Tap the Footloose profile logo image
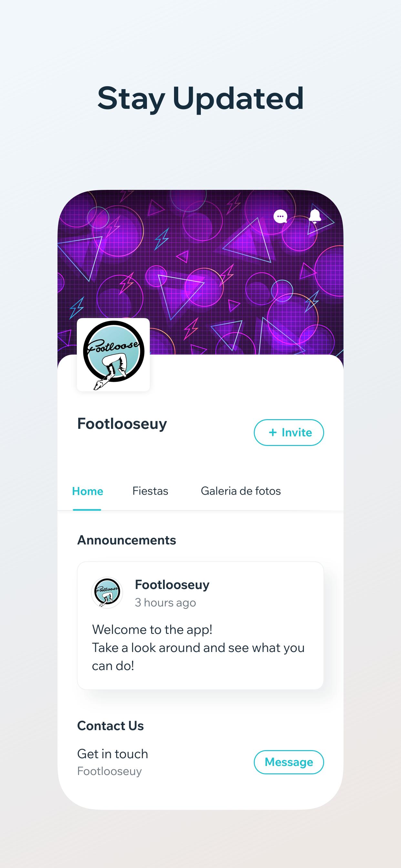 (114, 355)
